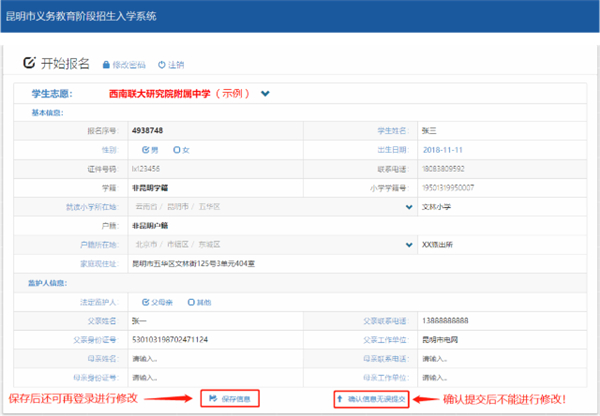
Task: Open the 户籍所在地 region dropdown
Action: point(408,244)
